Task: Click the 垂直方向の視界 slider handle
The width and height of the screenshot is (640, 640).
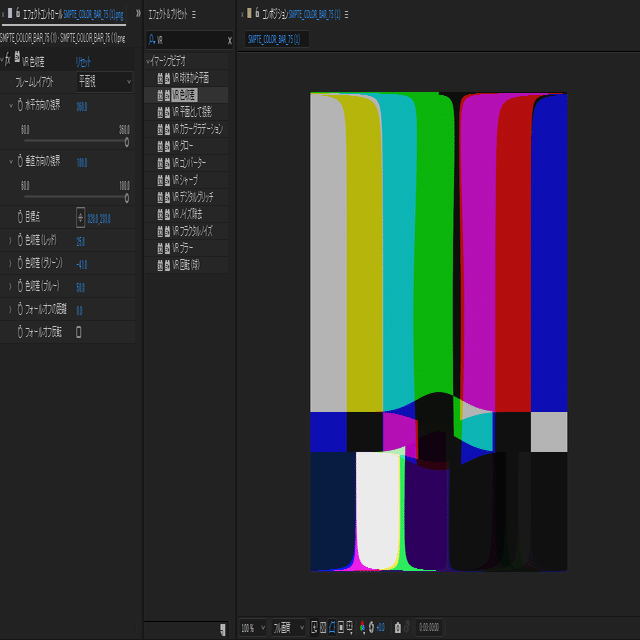Action: click(x=127, y=198)
